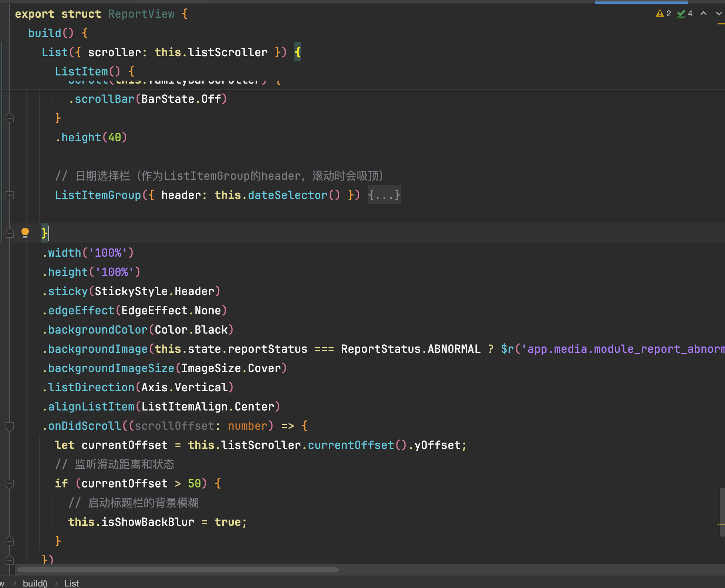Collapse fold marker beside the List closing brace
Screen dimensions: 725x588
pos(10,233)
